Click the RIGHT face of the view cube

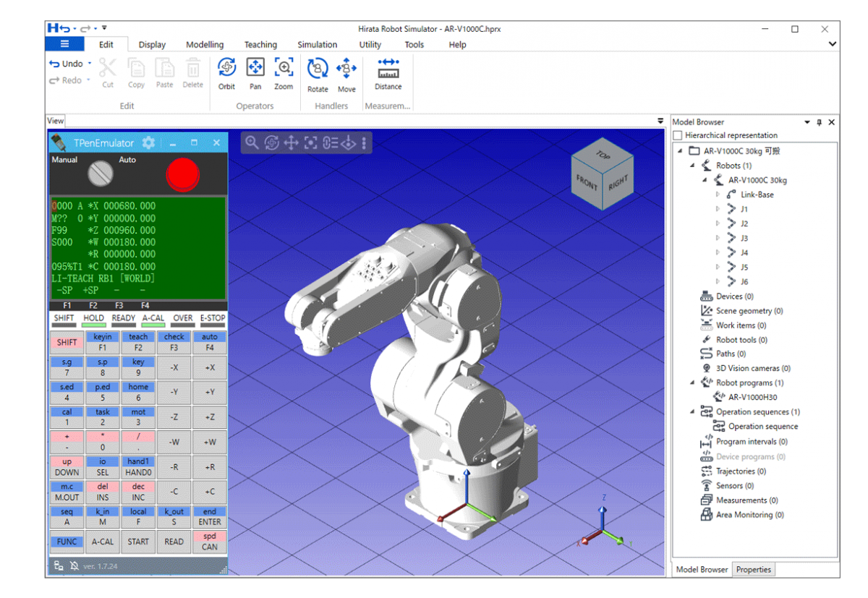pyautogui.click(x=617, y=183)
